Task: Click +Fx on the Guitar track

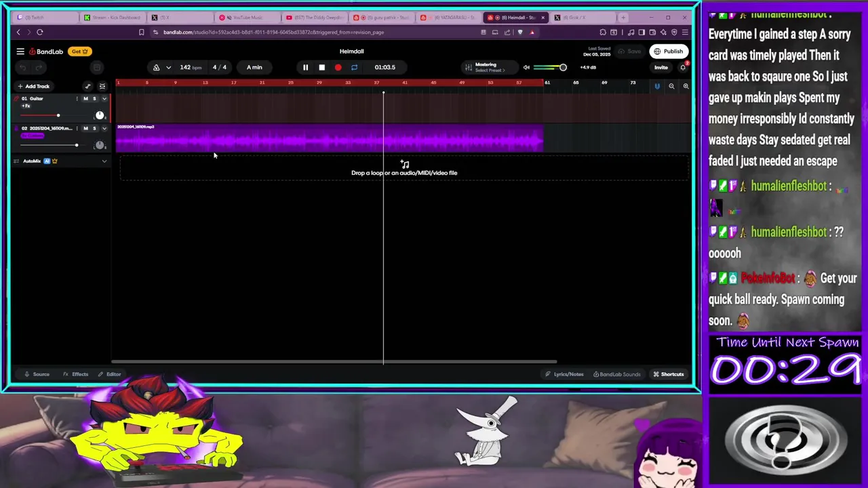Action: click(x=26, y=106)
